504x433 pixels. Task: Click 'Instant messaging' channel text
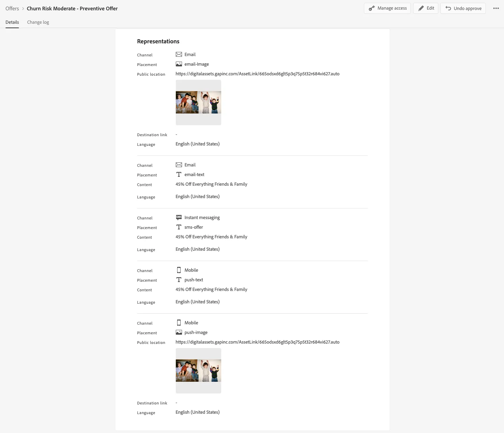[202, 218]
